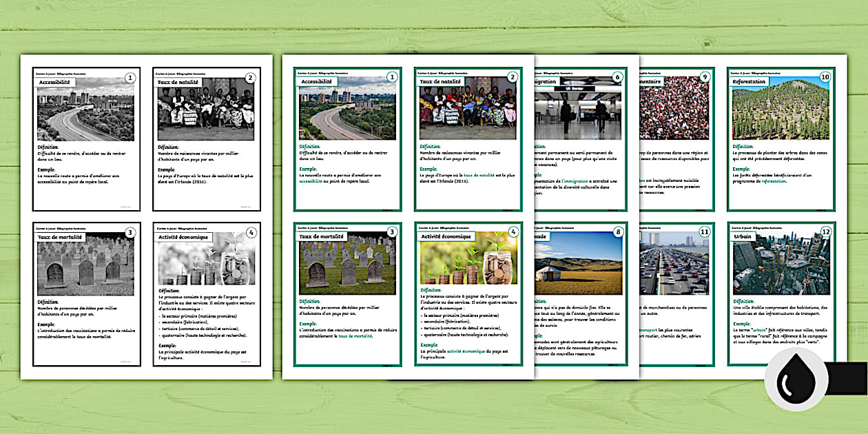Click black-and-white 'Activité économique' title label
This screenshot has height=434, width=868.
pyautogui.click(x=185, y=236)
